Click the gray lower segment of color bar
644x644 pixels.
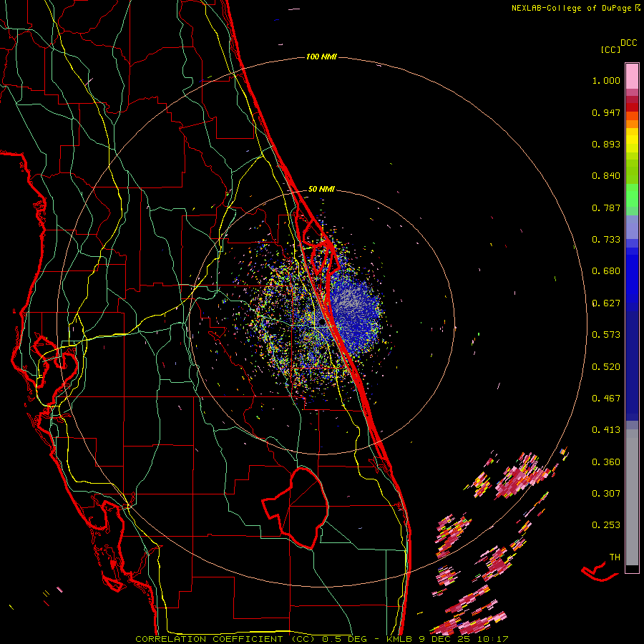click(632, 497)
